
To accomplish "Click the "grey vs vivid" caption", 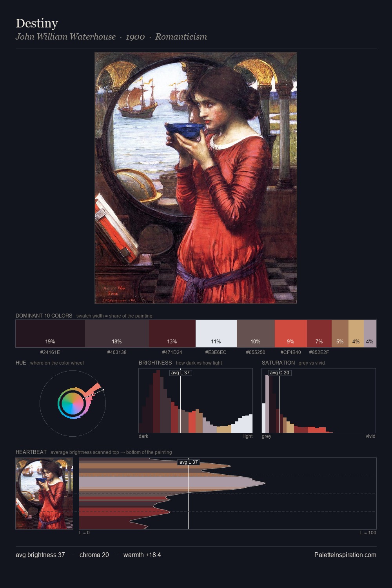I will coord(312,363).
